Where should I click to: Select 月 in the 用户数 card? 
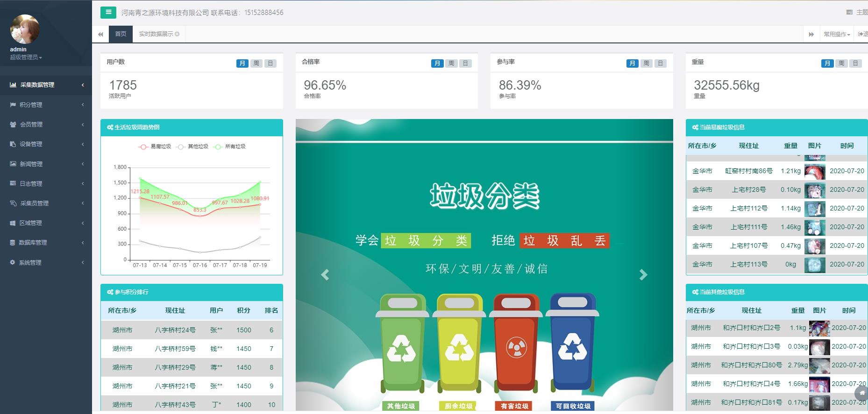pyautogui.click(x=242, y=63)
